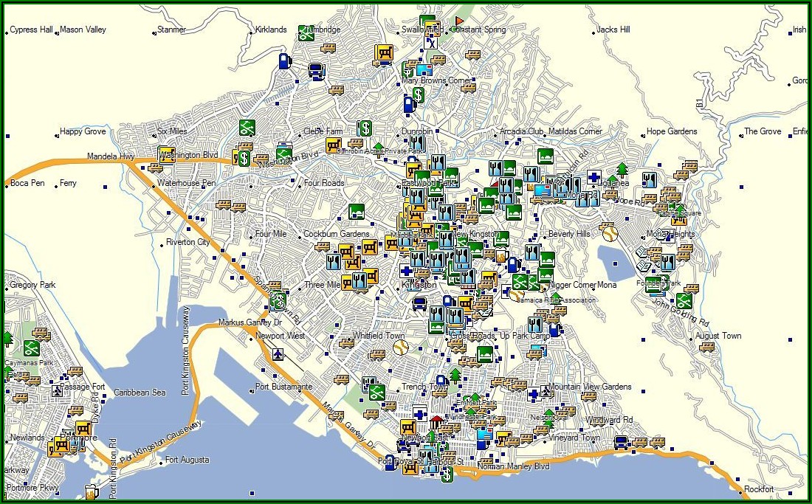Image resolution: width=812 pixels, height=504 pixels.
Task: Click the beer mug icon beside Port Kingston Rd
Action: (x=91, y=492)
